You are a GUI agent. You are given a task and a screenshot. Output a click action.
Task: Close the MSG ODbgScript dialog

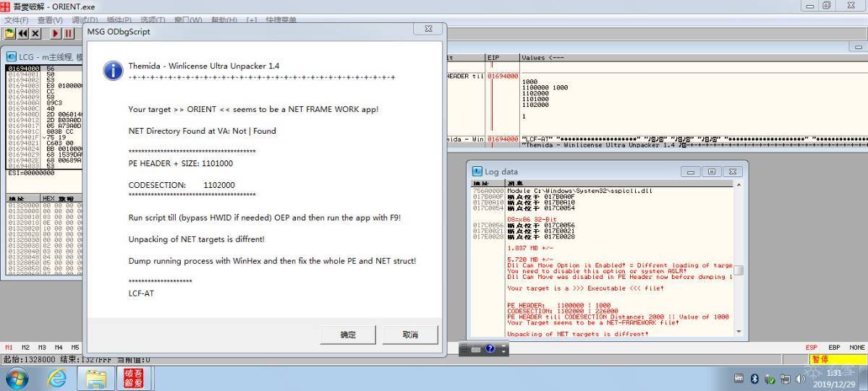(x=428, y=30)
